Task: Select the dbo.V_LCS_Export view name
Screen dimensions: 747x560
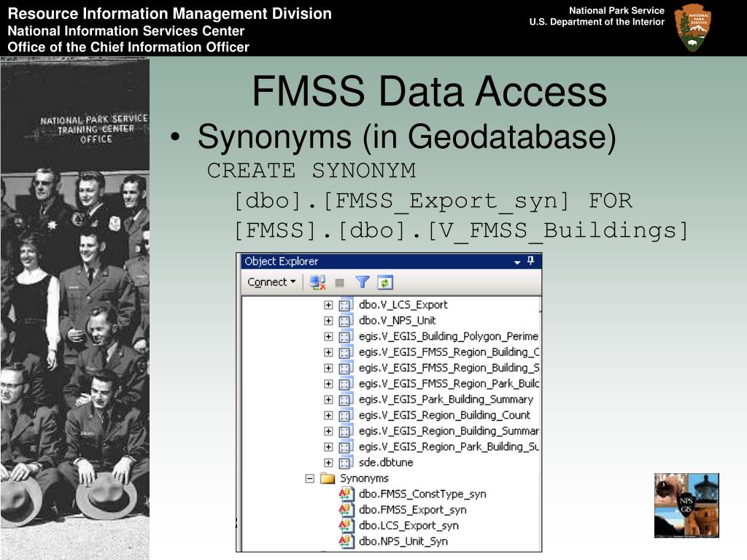Action: (x=403, y=305)
